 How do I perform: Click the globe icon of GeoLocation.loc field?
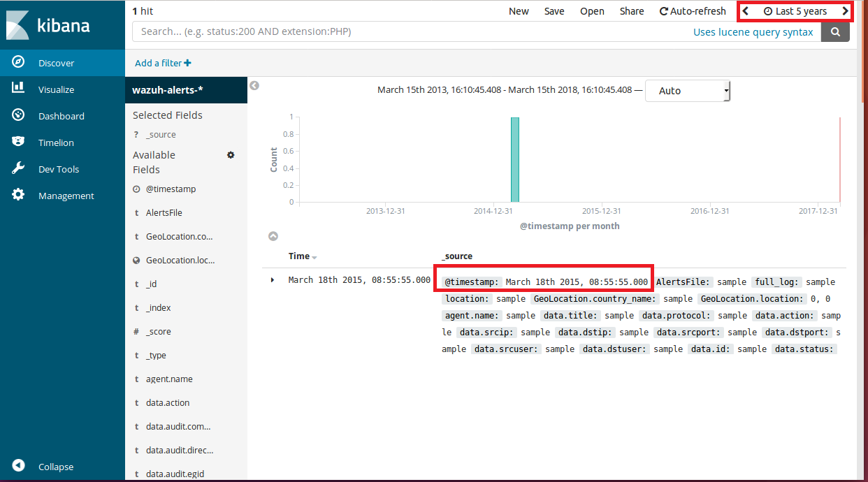pyautogui.click(x=136, y=261)
